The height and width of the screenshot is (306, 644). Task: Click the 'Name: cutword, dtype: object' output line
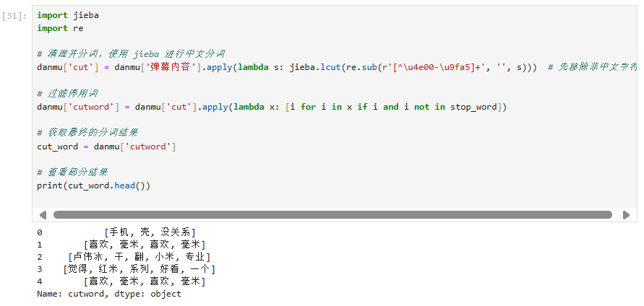pyautogui.click(x=109, y=294)
